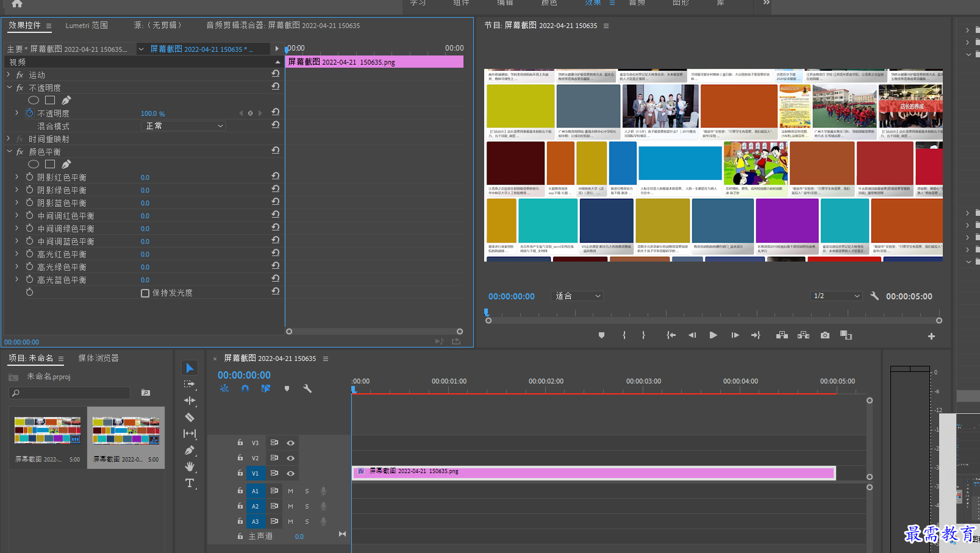Select the Ripple Edit tool
Image resolution: width=980 pixels, height=553 pixels.
[190, 401]
